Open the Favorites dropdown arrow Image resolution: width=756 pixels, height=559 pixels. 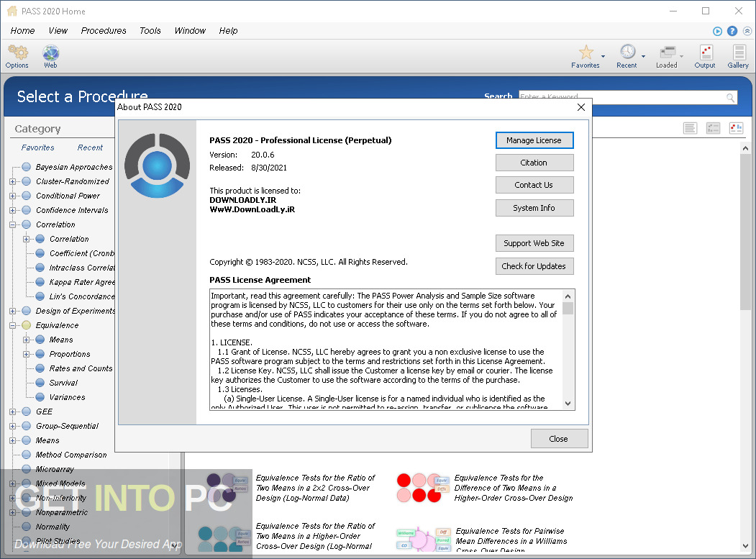(x=604, y=56)
